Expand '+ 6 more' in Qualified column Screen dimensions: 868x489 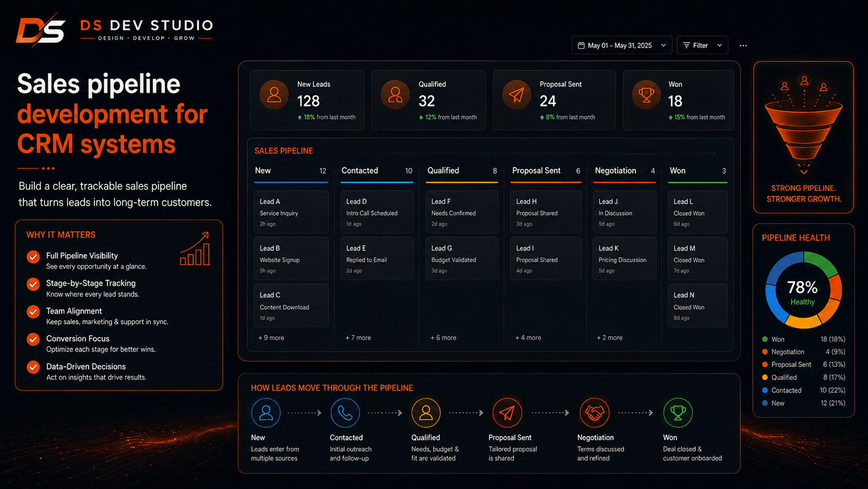pyautogui.click(x=443, y=338)
